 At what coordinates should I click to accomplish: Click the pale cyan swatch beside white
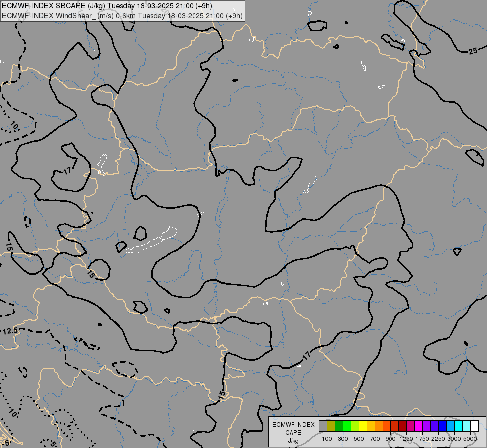point(466,426)
